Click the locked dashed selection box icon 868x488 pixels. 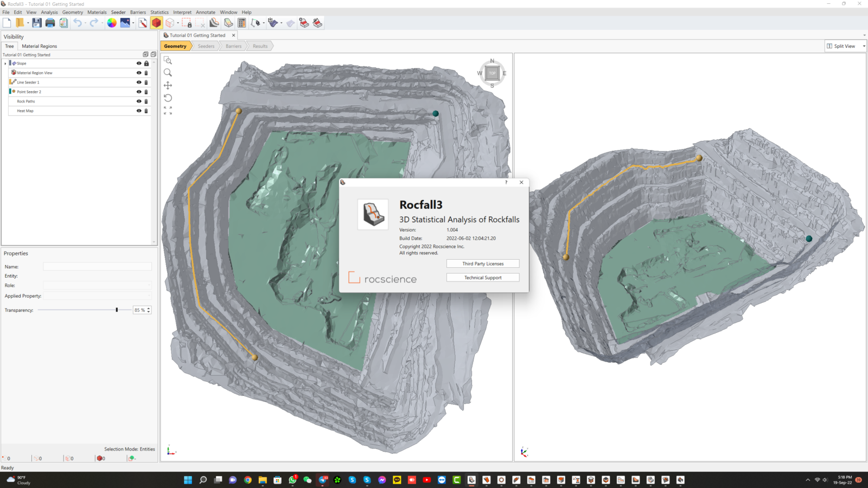187,23
